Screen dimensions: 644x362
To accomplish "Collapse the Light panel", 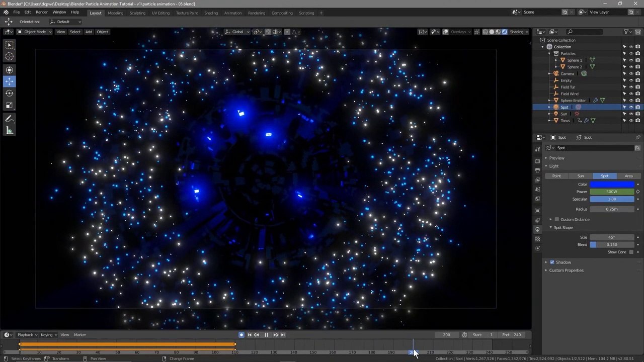I will coord(553,166).
